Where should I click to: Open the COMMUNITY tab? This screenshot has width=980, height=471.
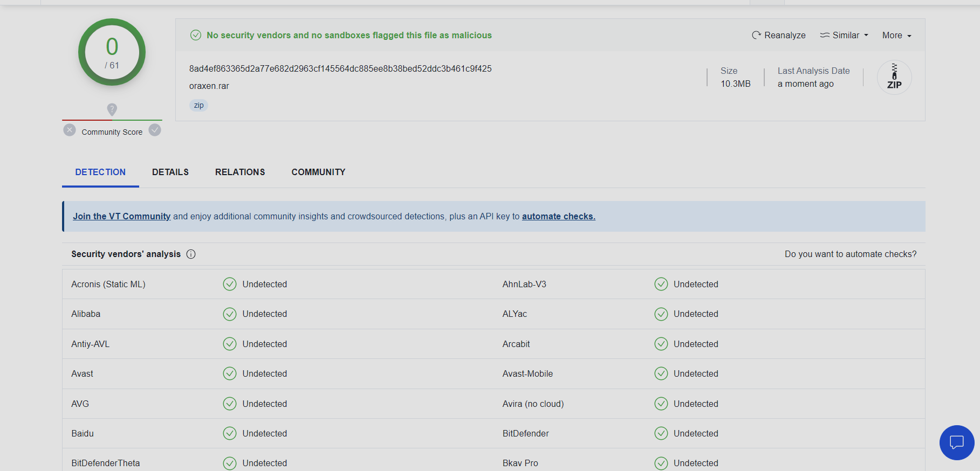pyautogui.click(x=318, y=172)
